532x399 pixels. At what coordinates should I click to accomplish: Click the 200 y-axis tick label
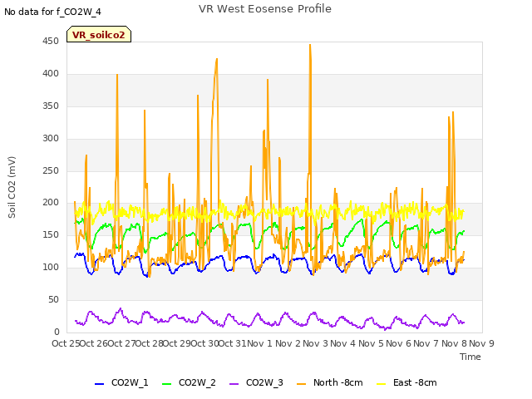[x=51, y=203]
